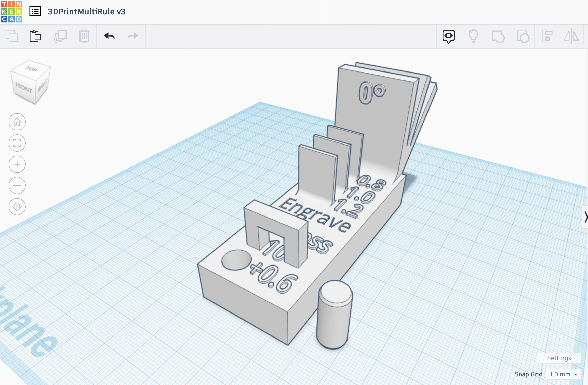Viewport: 588px width, 385px height.
Task: Fit all in view button
Action: click(17, 143)
